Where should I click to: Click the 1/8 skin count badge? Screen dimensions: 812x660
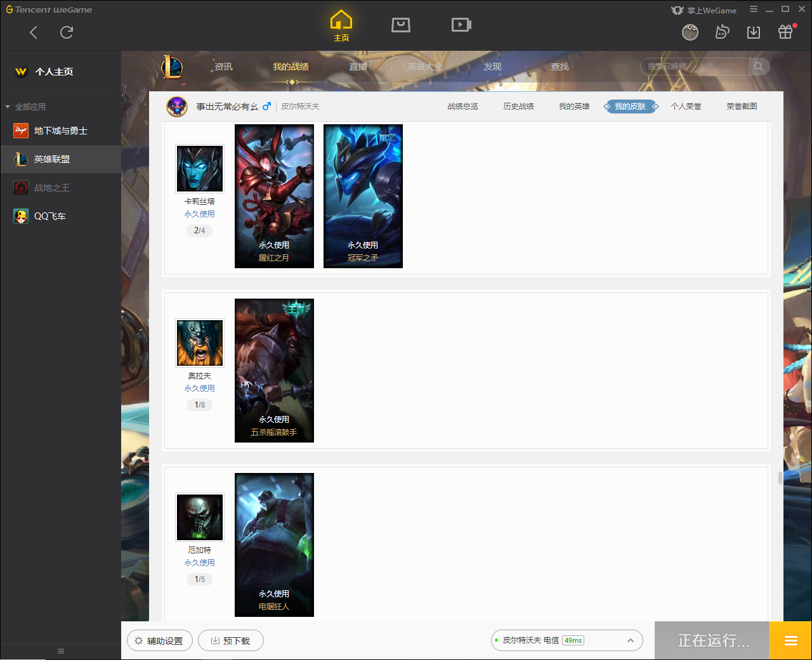click(x=200, y=404)
